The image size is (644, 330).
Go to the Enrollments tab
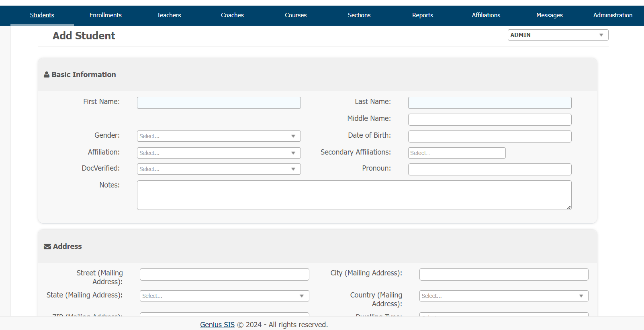[x=105, y=15]
